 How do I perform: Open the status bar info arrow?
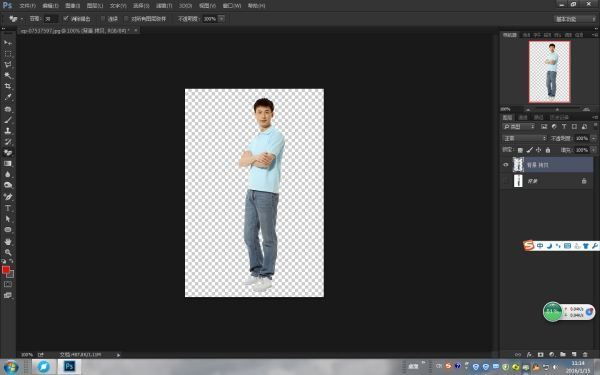coord(118,355)
